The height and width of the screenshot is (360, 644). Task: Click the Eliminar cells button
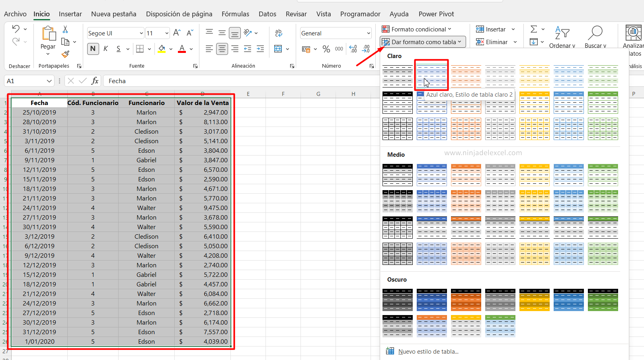click(492, 42)
